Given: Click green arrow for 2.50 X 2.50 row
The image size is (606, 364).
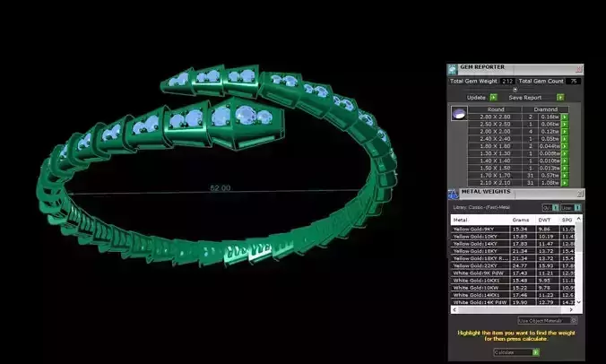Looking at the screenshot, I should (565, 124).
